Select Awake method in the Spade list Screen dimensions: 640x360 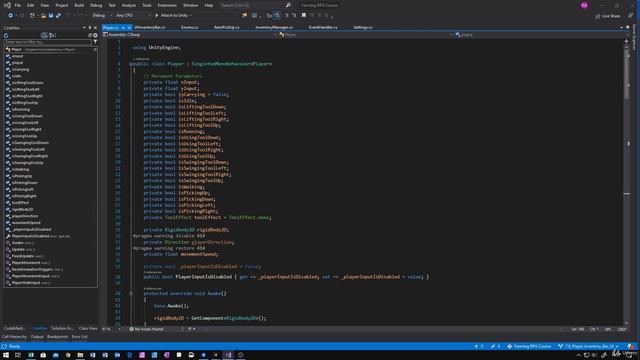pyautogui.click(x=18, y=242)
